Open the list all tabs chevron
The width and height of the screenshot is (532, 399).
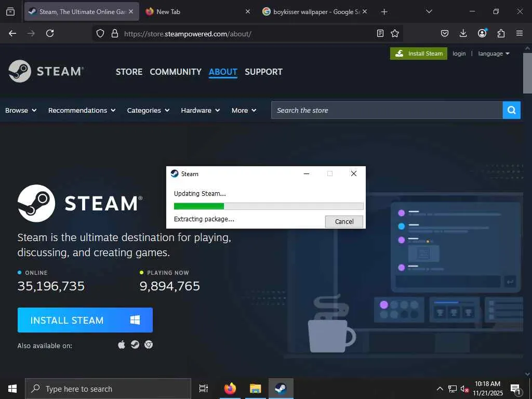[x=429, y=11]
